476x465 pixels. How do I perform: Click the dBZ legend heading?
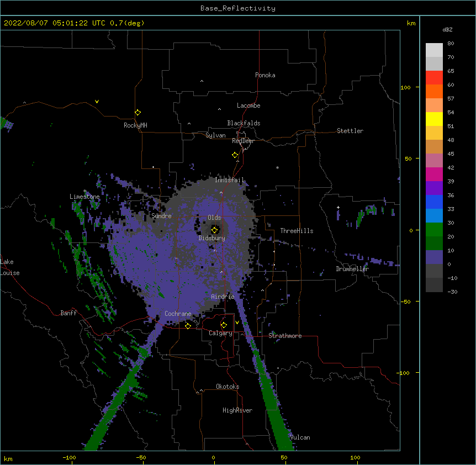(x=447, y=29)
